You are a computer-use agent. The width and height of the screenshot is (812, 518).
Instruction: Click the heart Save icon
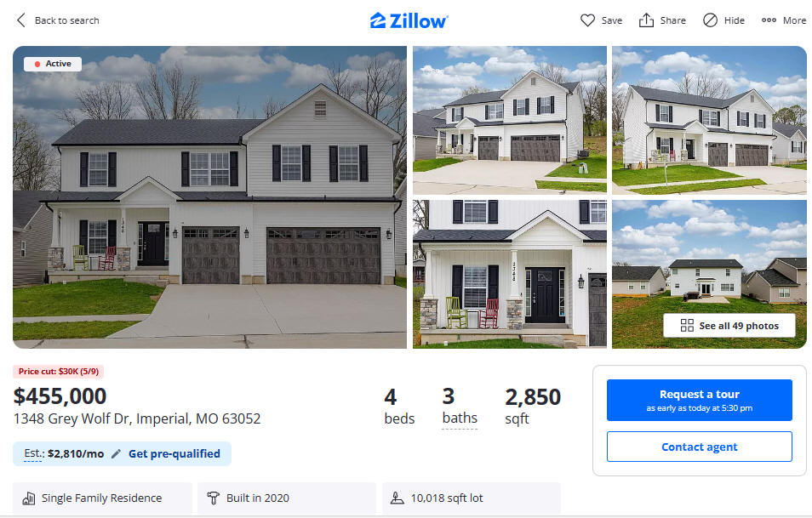(587, 20)
